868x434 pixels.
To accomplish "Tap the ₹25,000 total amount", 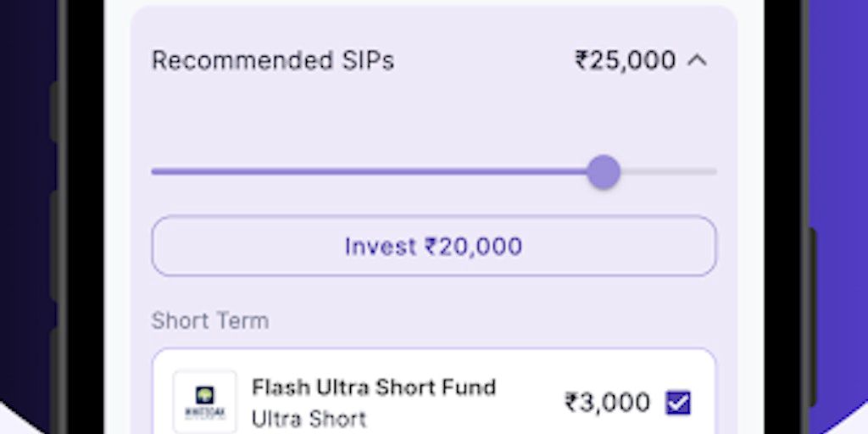I will pos(626,61).
